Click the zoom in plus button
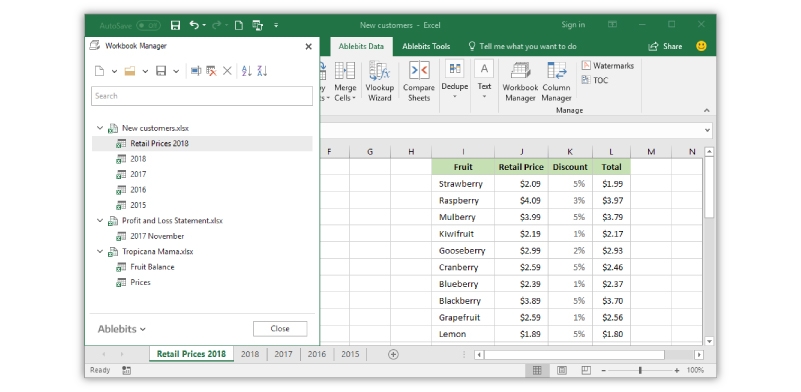Image resolution: width=801 pixels, height=392 pixels. tap(677, 371)
